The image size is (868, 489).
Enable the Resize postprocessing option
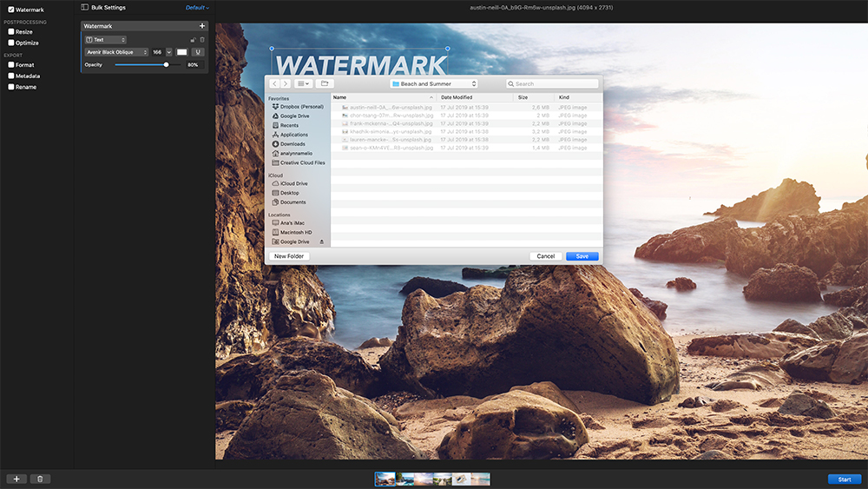click(x=11, y=31)
